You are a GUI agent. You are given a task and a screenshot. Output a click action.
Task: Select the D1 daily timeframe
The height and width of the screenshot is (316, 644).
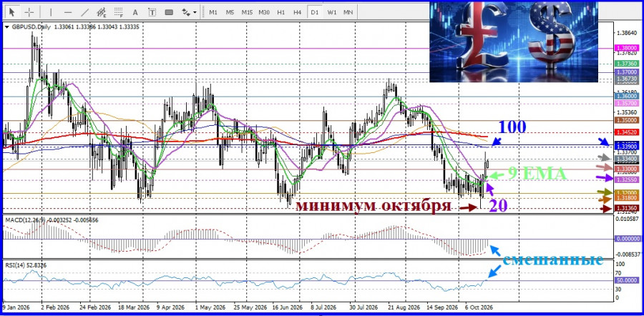point(315,12)
